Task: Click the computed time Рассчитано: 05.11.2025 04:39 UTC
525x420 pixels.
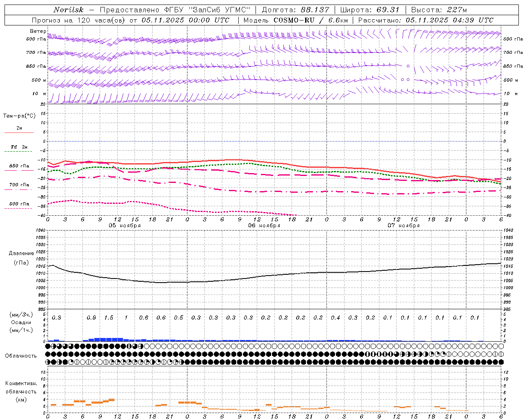Action: click(x=426, y=20)
